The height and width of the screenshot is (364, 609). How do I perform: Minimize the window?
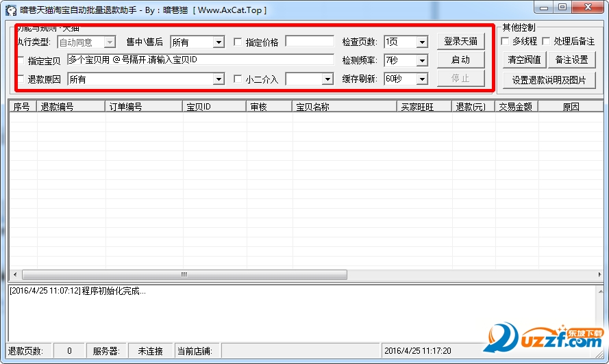[x=544, y=8]
